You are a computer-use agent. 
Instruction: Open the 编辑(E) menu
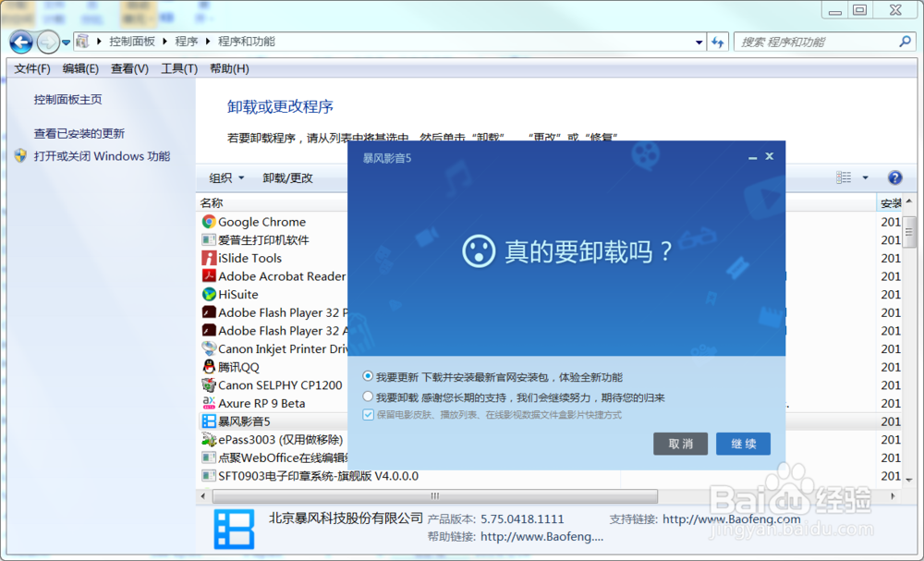(80, 69)
